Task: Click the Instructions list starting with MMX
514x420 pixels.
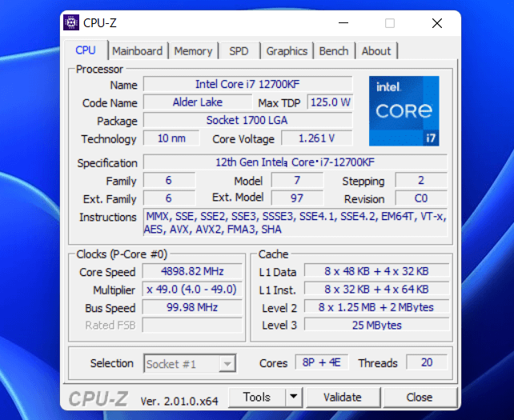Action: [295, 222]
